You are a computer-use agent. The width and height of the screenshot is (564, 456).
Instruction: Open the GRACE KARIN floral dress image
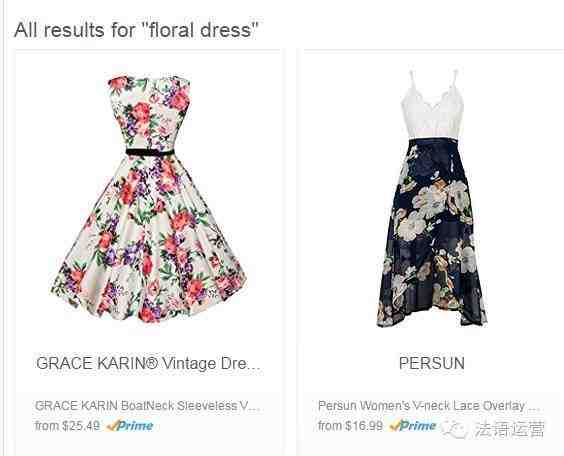pos(148,199)
